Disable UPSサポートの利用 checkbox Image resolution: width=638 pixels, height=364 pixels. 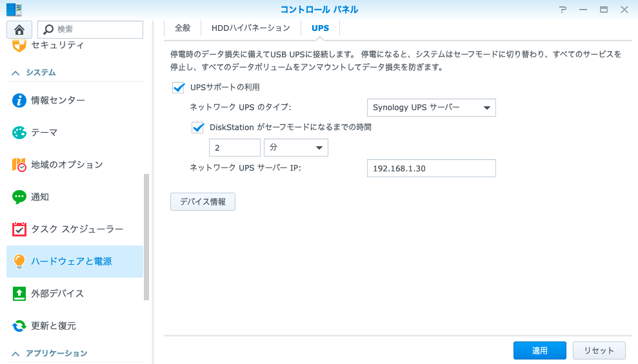pyautogui.click(x=178, y=88)
